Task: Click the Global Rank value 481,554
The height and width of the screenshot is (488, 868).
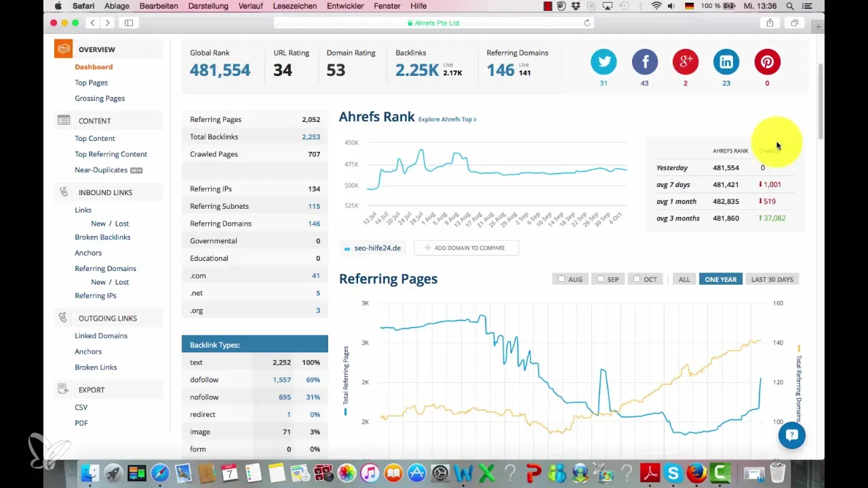Action: point(220,70)
